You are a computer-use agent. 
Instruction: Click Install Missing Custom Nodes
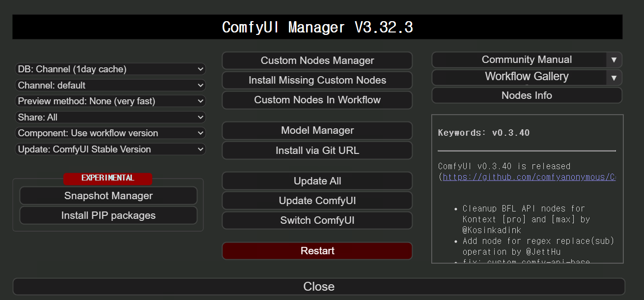(x=317, y=80)
